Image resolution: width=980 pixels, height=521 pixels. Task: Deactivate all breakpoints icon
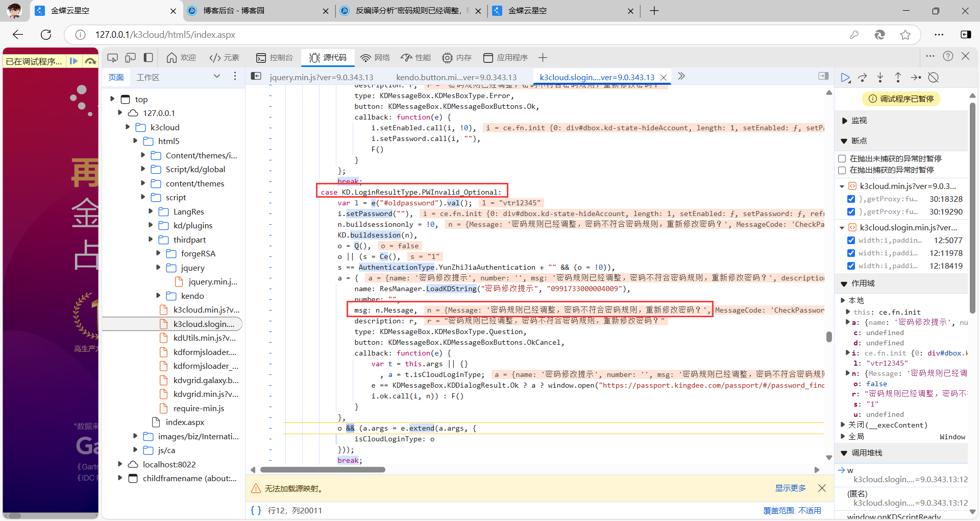click(x=934, y=78)
